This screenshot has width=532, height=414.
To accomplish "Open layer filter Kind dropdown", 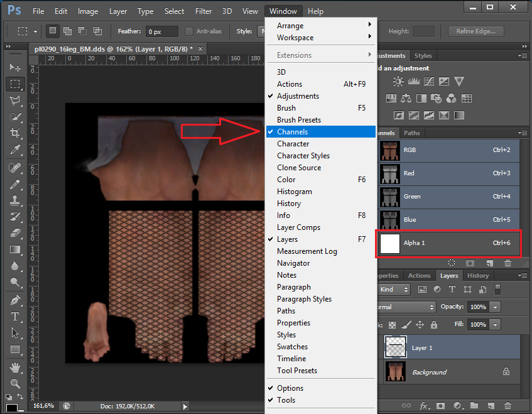I will 394,290.
